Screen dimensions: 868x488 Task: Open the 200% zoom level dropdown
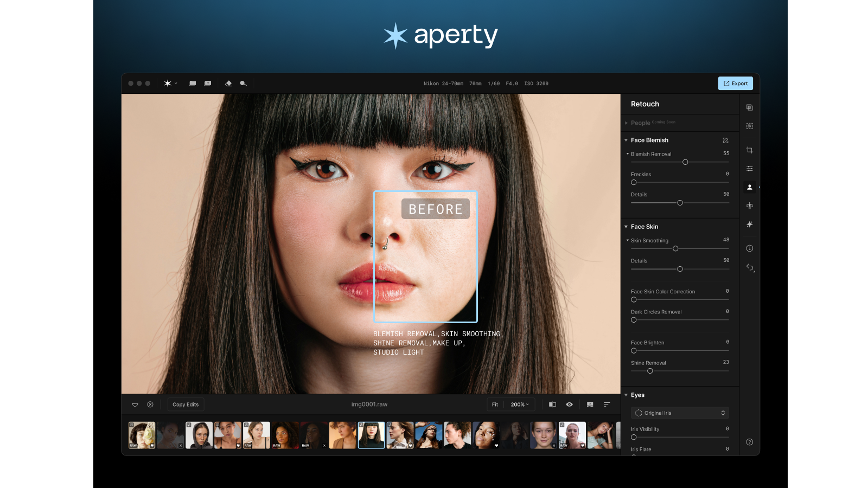[519, 404]
